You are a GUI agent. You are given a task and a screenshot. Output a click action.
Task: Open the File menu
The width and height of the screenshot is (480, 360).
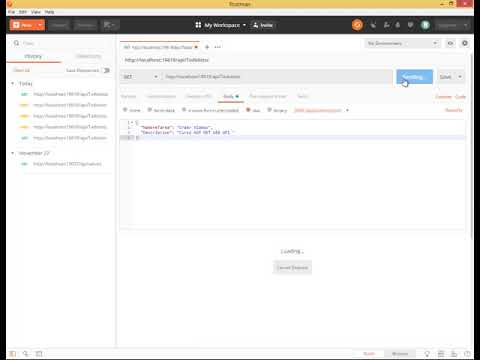pyautogui.click(x=12, y=12)
